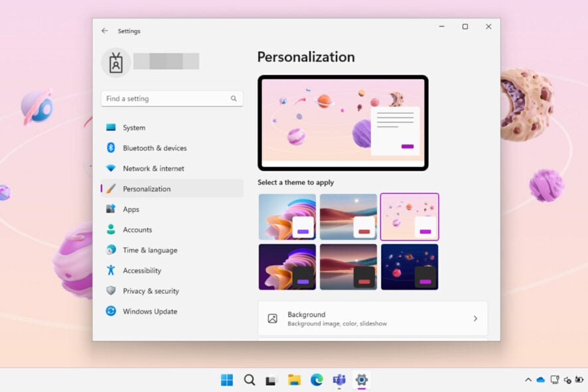The width and height of the screenshot is (588, 392).
Task: Unmute the speaker in the system tray
Action: pos(567,379)
